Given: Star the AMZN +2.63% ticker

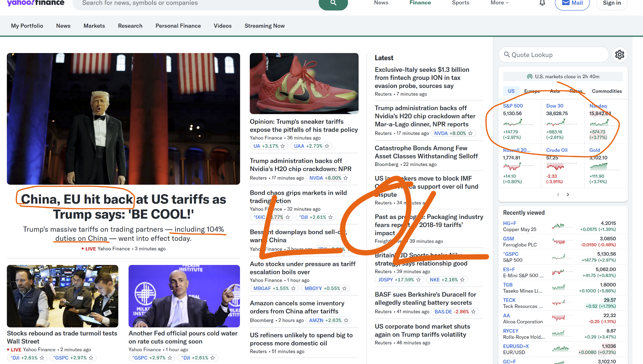Looking at the screenshot, I should (x=346, y=320).
